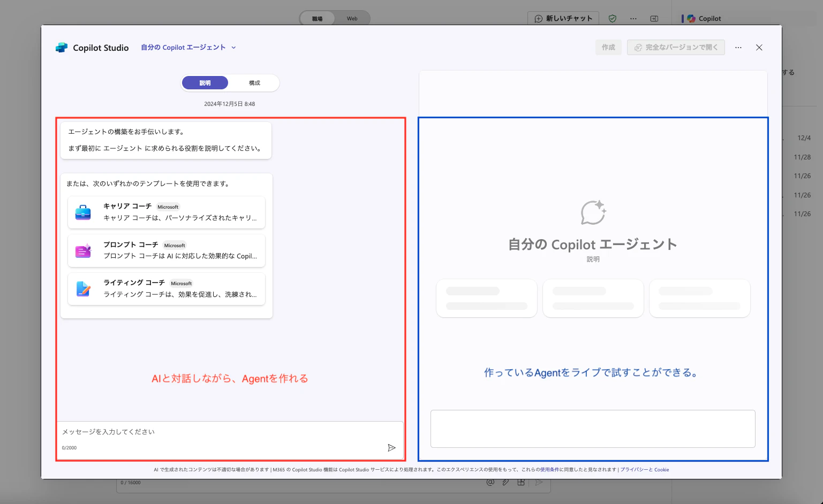The image size is (823, 504).
Task: Select the Web toggle in background window
Action: click(x=352, y=18)
